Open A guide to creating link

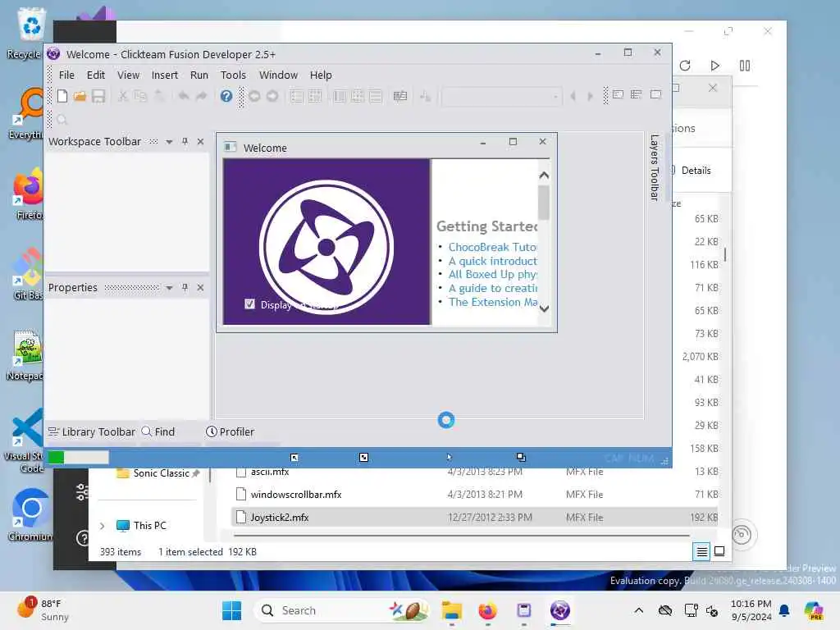coord(492,288)
